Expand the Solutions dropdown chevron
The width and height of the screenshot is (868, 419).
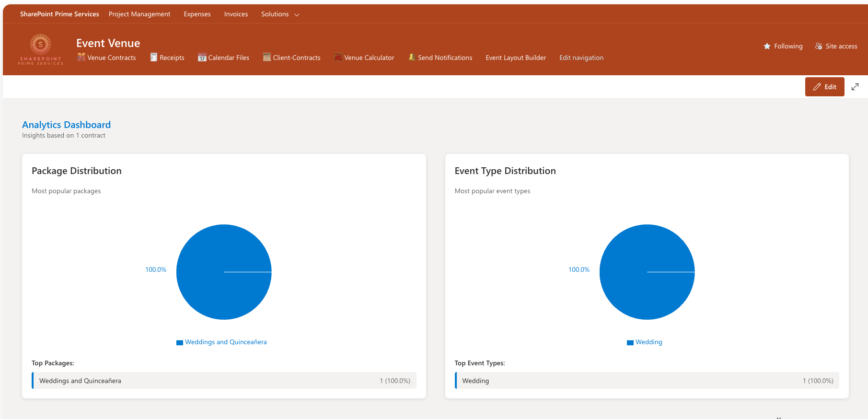297,15
